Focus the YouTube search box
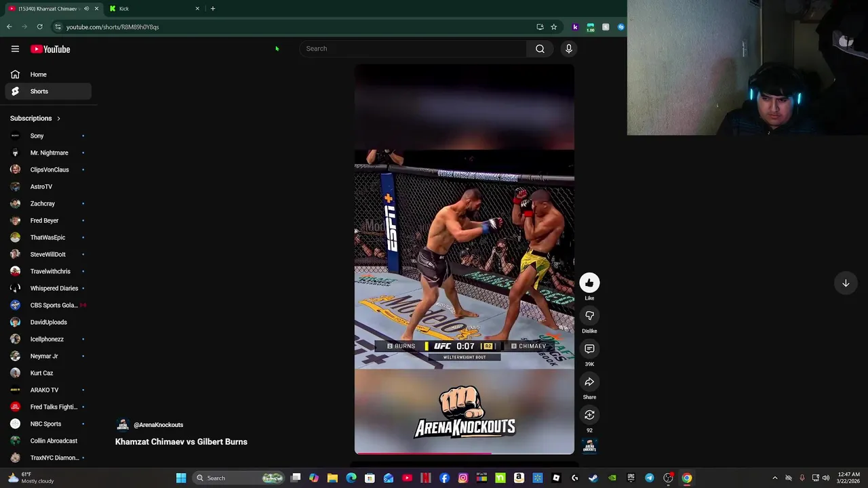Screen dimensions: 868x488 click(412, 49)
